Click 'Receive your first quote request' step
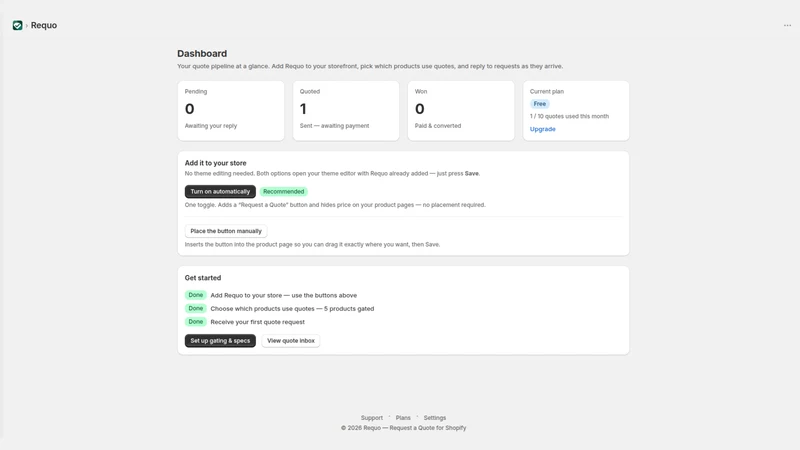 coord(257,322)
